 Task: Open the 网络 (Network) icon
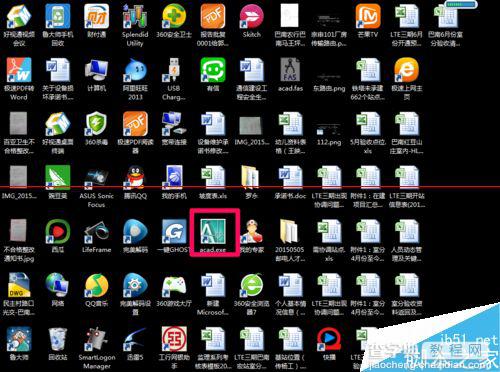58,285
